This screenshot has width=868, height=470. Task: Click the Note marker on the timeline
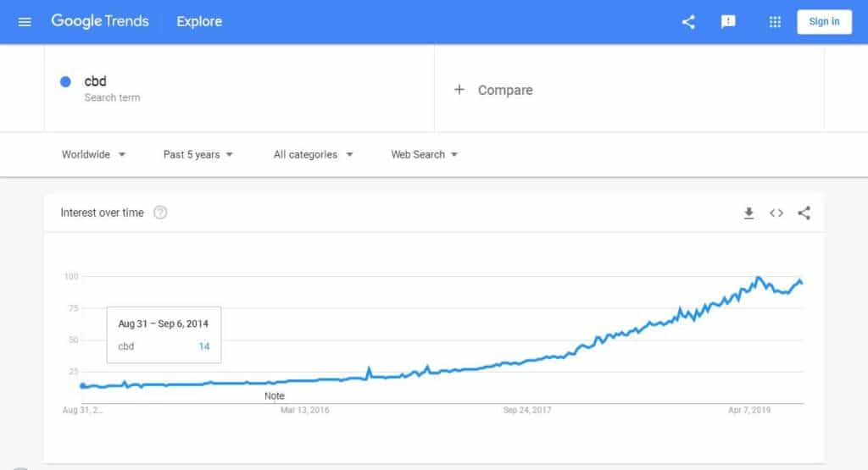(274, 396)
